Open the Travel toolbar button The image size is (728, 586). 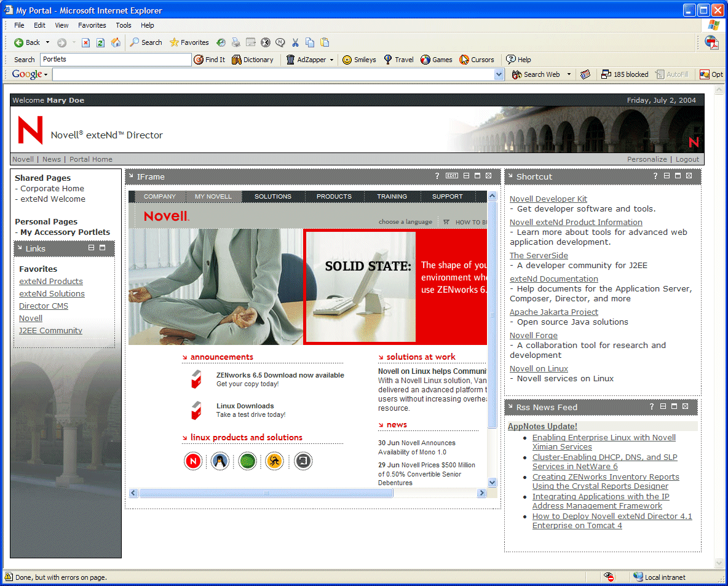pos(398,60)
